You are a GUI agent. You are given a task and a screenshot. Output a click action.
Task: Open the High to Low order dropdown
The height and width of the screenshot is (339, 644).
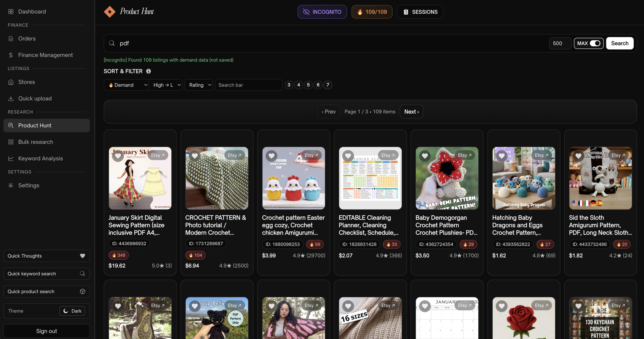[166, 85]
